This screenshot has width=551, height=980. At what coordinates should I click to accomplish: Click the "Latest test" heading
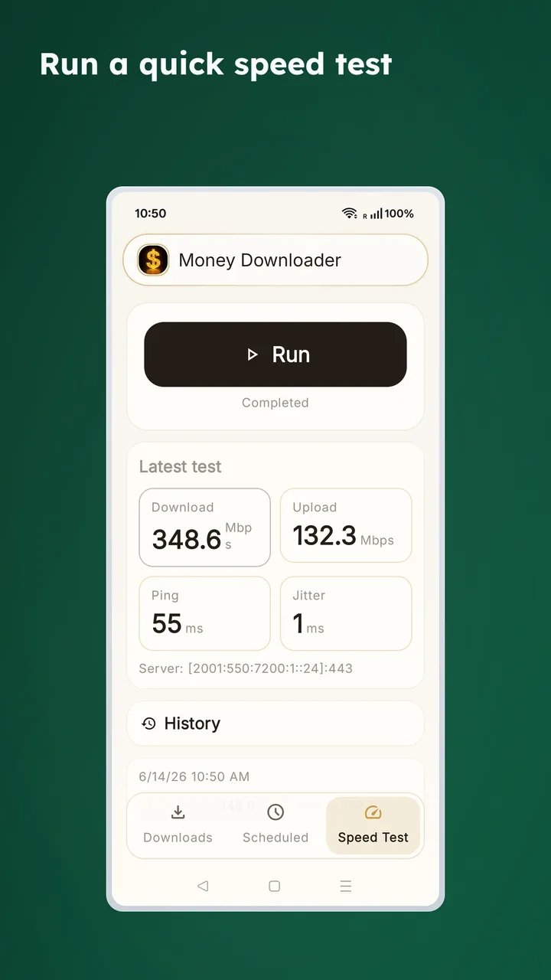[180, 467]
